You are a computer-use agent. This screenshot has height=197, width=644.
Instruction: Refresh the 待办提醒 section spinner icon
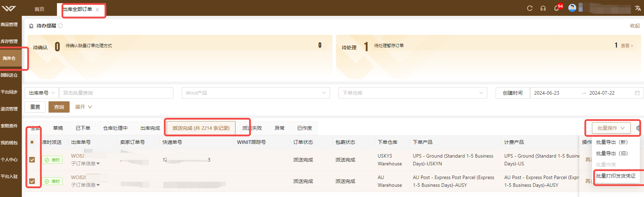pos(60,26)
